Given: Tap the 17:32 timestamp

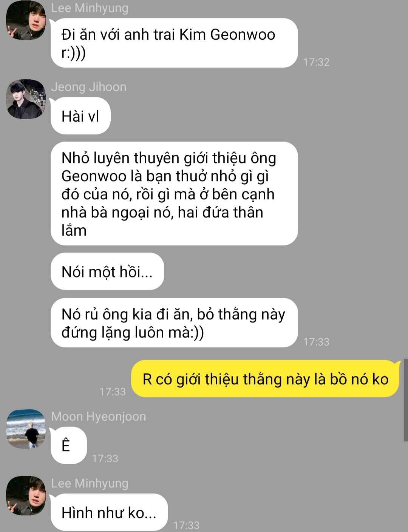Looking at the screenshot, I should [x=316, y=62].
